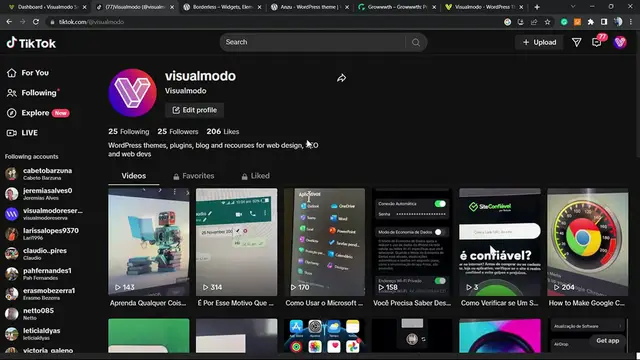Screen dimensions: 640x360
Task: Open the profile avatar menu
Action: [x=620, y=42]
